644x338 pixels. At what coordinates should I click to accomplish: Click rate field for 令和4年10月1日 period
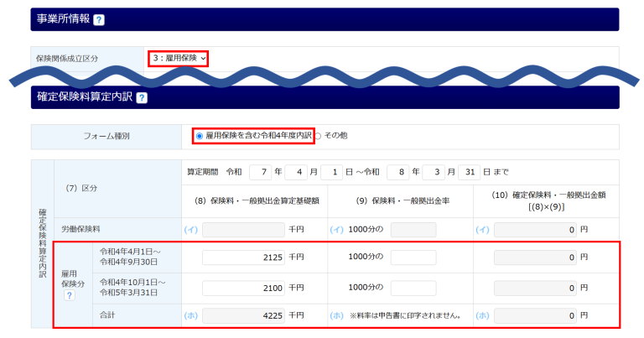click(413, 289)
